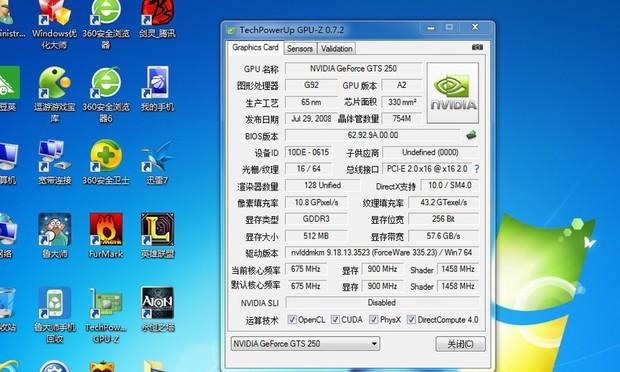Launch TechPowerUp GPU-Z desktop shortcut
Viewport: 620px width, 372px height.
tap(106, 315)
